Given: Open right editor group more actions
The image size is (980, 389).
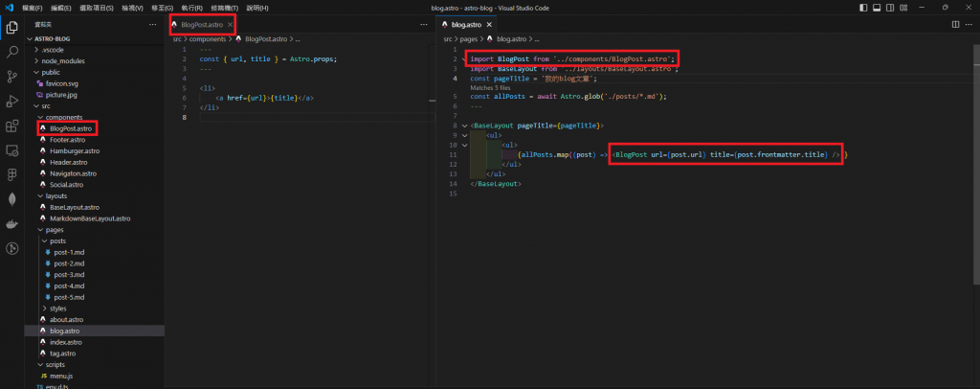Looking at the screenshot, I should point(969,24).
